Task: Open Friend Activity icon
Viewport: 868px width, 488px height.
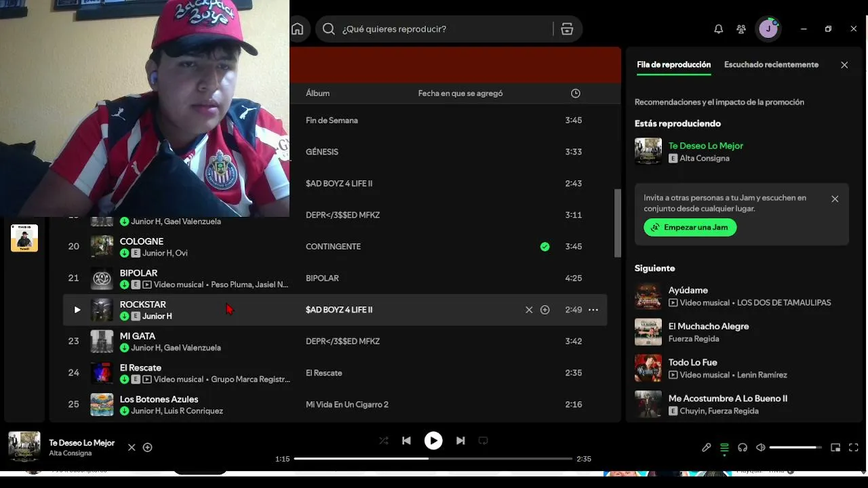Action: coord(741,29)
